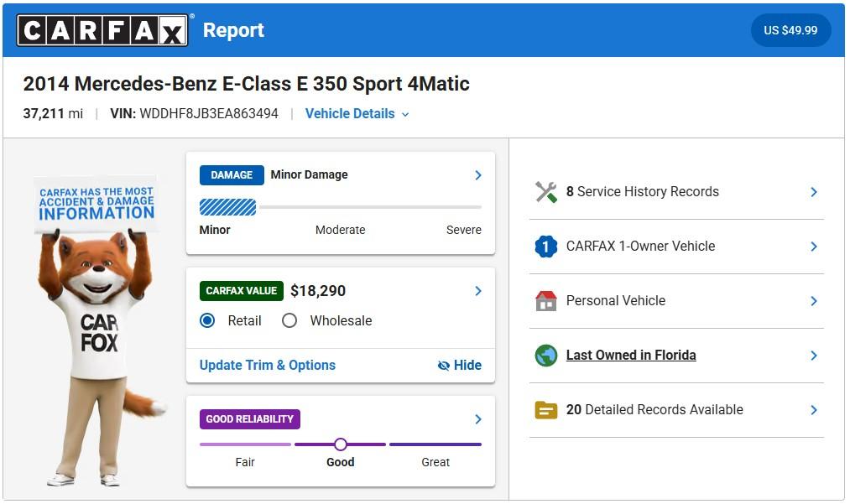
Task: Select the Retail value radio button
Action: click(207, 321)
